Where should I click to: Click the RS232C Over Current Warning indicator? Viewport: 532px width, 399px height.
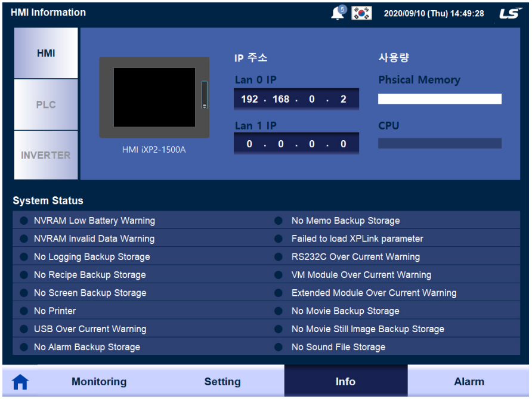point(279,256)
